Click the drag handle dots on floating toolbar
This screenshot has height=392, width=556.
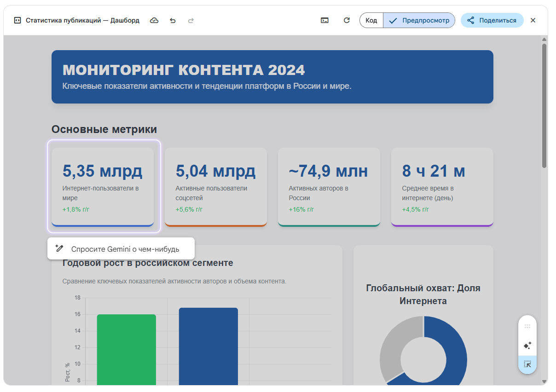pyautogui.click(x=527, y=326)
